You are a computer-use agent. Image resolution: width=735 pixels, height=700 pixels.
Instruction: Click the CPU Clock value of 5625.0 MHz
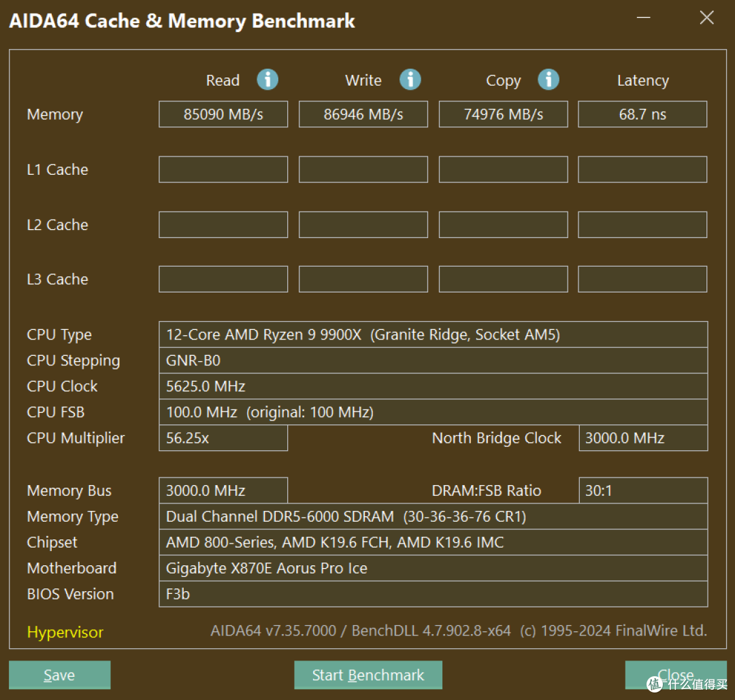[433, 386]
